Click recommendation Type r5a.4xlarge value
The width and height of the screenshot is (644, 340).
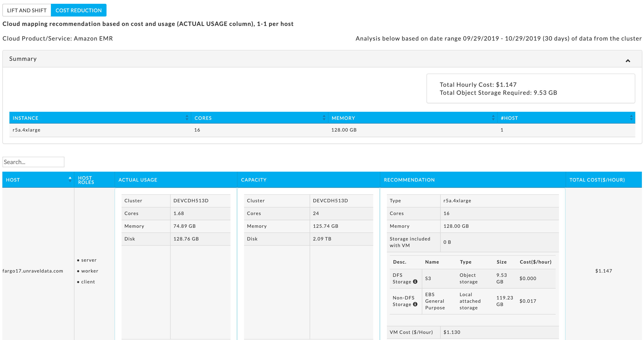point(457,200)
